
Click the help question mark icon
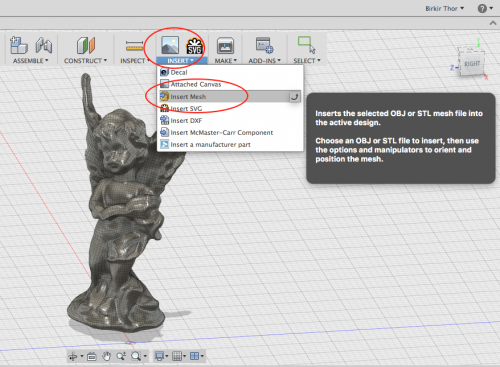pos(482,8)
